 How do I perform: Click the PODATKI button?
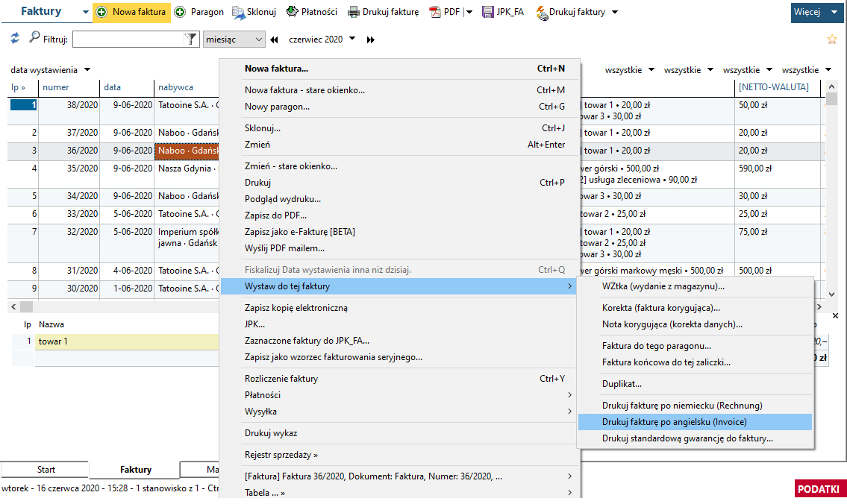(x=819, y=489)
